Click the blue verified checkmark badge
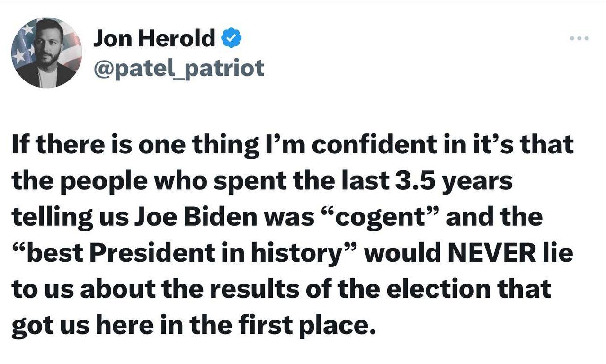Screen dimensions: 606x364 [x=232, y=39]
